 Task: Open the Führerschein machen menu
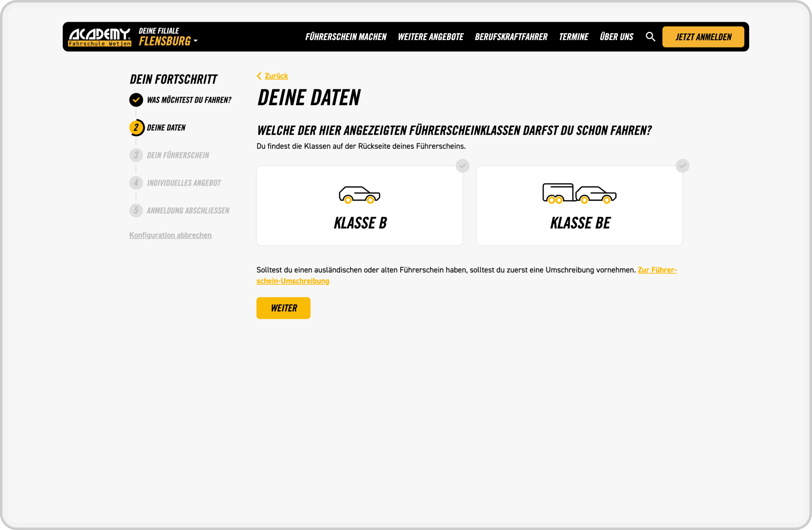click(x=346, y=37)
